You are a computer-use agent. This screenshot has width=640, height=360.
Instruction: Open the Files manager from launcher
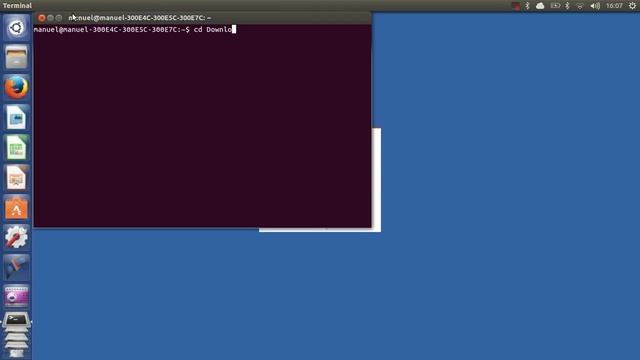pyautogui.click(x=16, y=58)
